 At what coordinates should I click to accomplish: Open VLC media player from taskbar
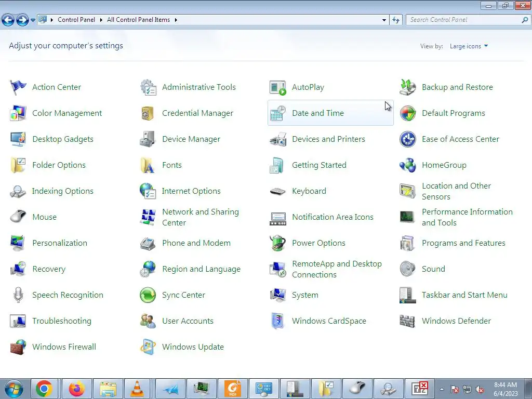137,389
